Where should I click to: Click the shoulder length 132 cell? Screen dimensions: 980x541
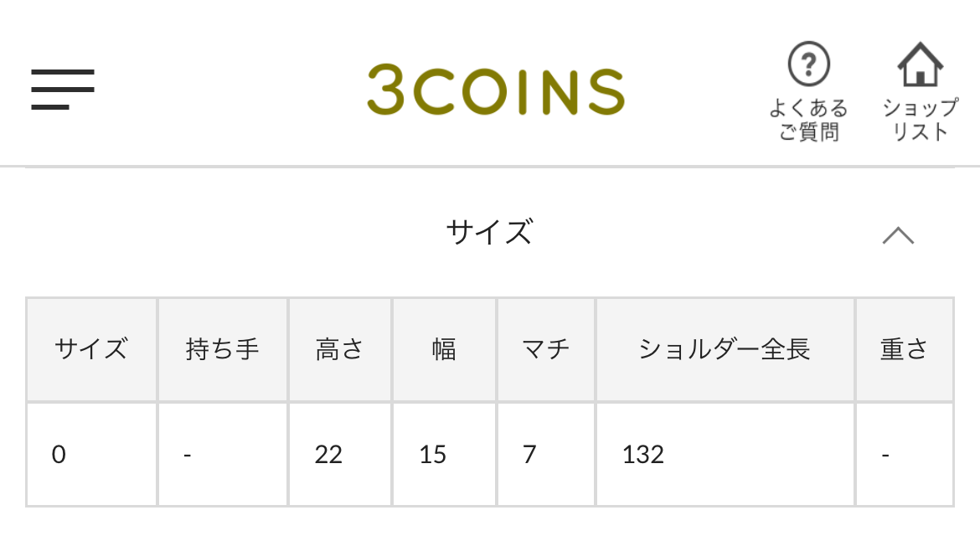click(x=725, y=454)
